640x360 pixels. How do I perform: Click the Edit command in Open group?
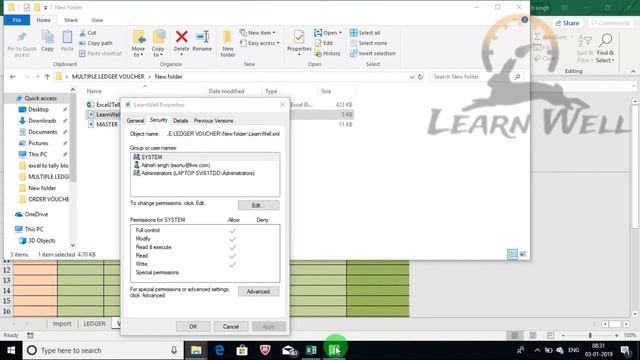[324, 43]
